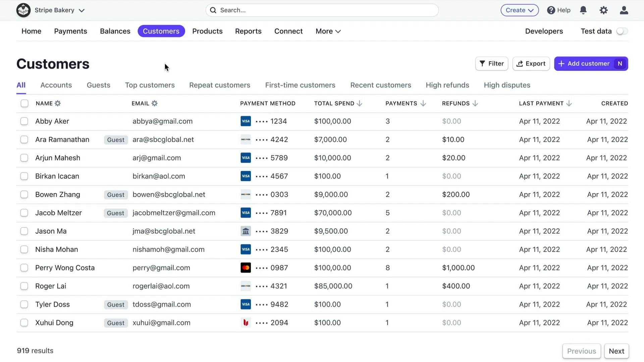Click the Visa icon in Arjun Mahesh row

pyautogui.click(x=246, y=158)
